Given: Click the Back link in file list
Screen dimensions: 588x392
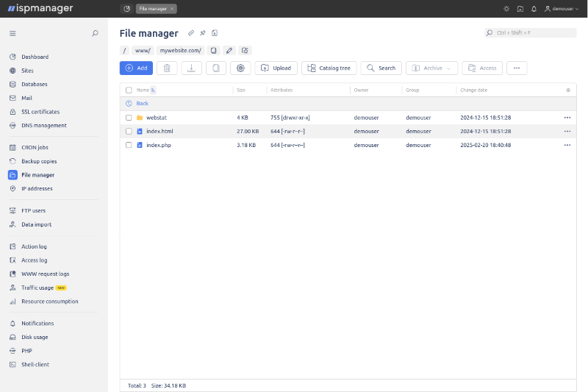Looking at the screenshot, I should coord(142,104).
